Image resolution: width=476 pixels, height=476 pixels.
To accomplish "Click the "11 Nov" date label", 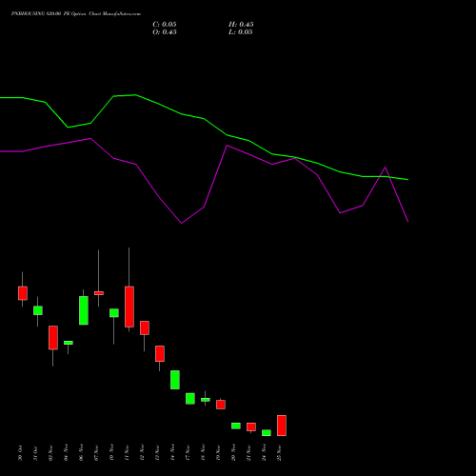I will [127, 453].
